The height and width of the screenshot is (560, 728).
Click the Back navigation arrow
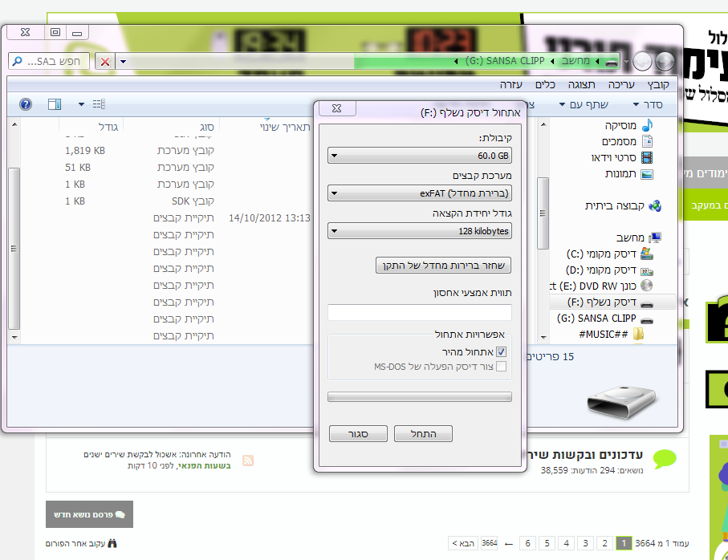(665, 61)
